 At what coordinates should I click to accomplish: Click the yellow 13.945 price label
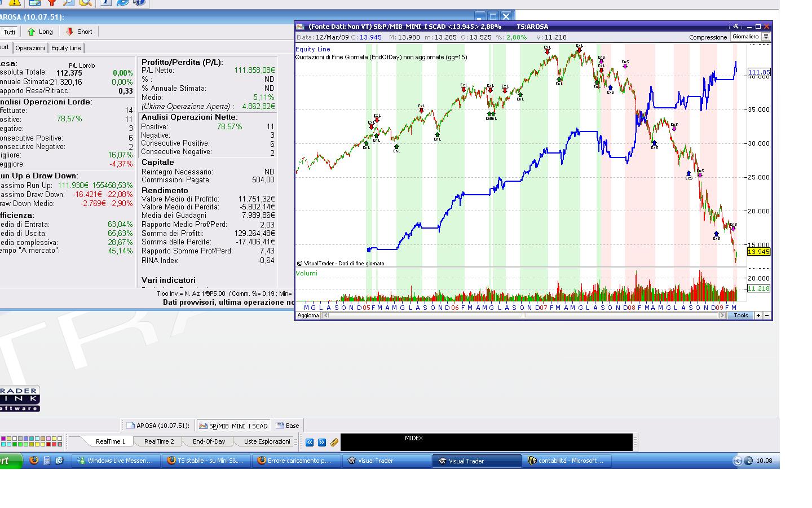(758, 252)
